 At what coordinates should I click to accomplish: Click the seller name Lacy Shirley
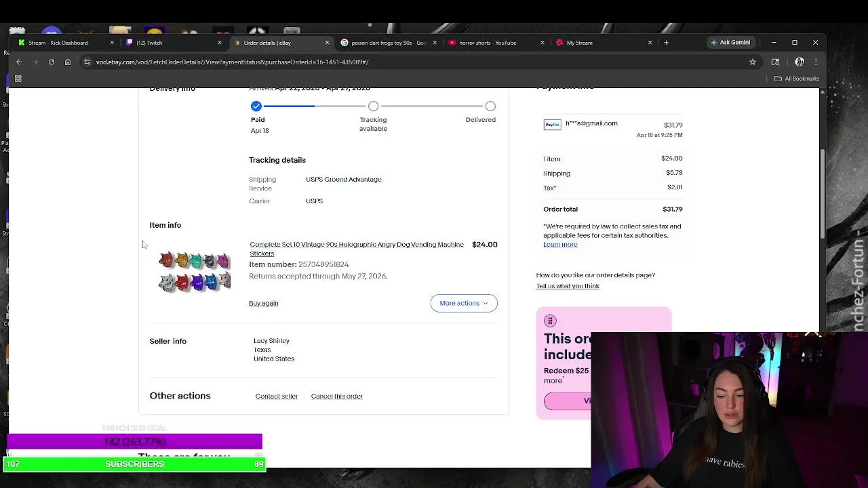pyautogui.click(x=271, y=341)
